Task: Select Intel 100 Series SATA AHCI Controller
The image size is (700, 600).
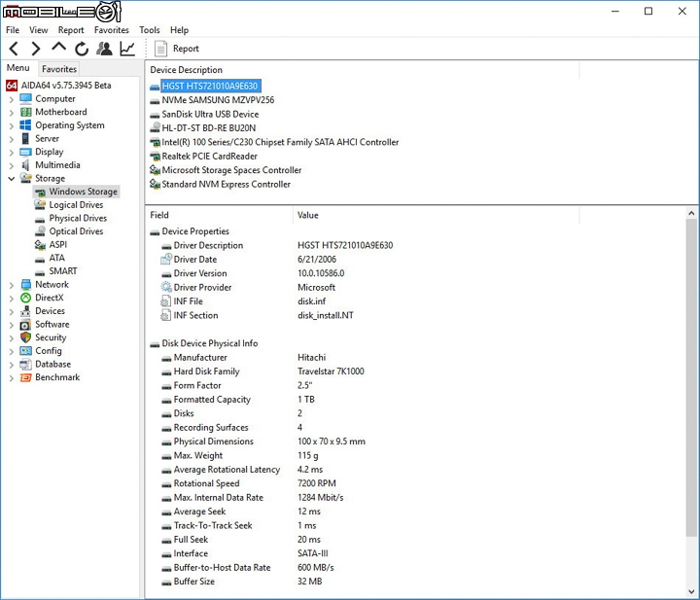Action: tap(280, 142)
